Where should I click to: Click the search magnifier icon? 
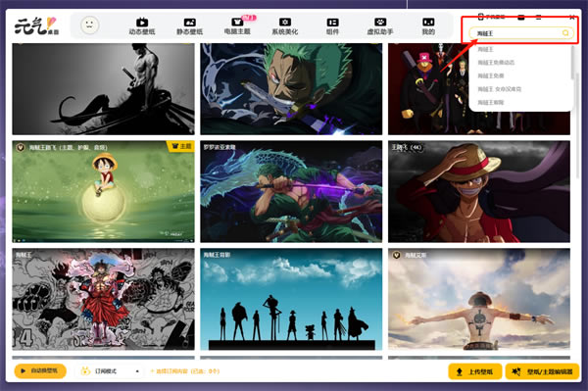(x=565, y=33)
